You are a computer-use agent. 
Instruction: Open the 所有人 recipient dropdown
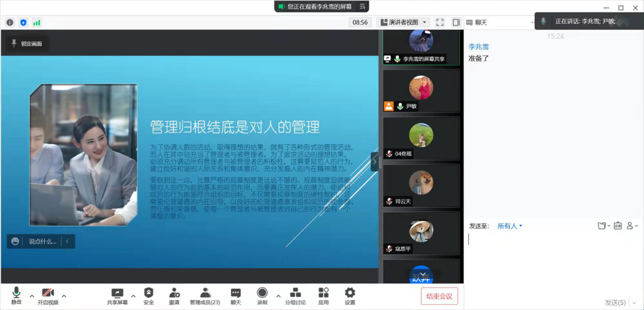[510, 226]
